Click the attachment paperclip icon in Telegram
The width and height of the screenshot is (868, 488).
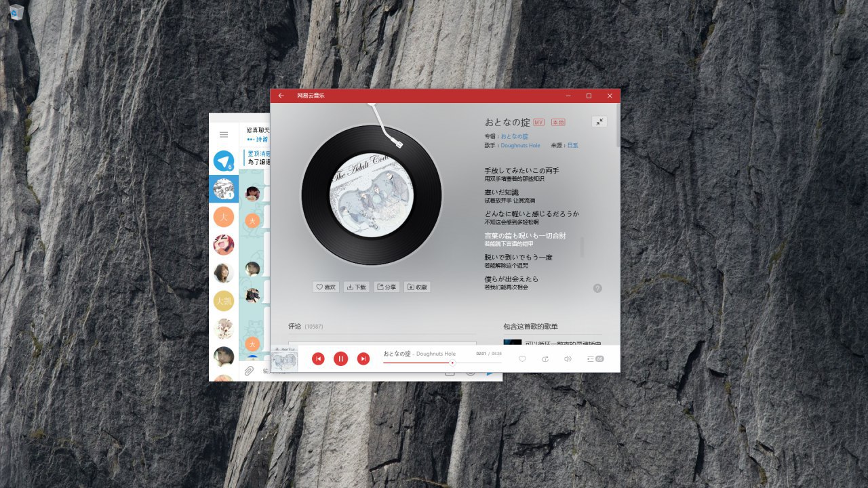pos(249,371)
